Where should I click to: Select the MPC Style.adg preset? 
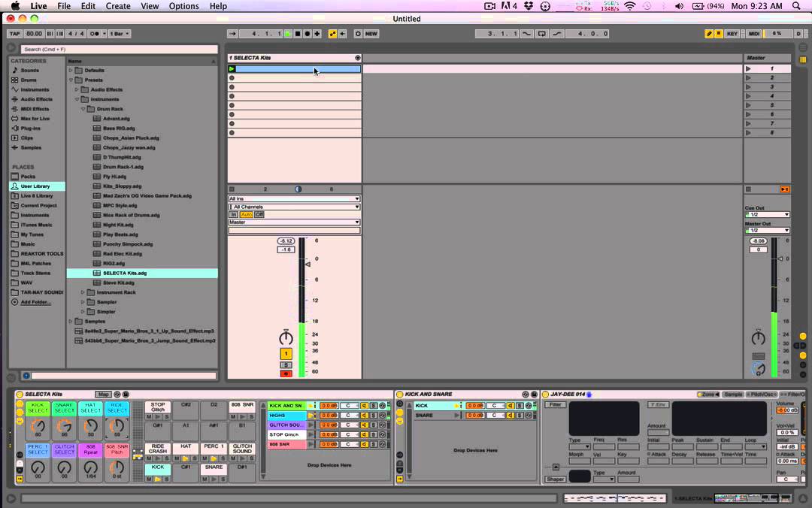click(x=120, y=206)
